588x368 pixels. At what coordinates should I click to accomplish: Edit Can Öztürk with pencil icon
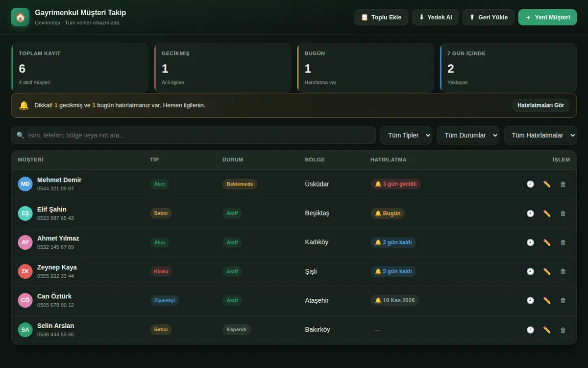[547, 300]
